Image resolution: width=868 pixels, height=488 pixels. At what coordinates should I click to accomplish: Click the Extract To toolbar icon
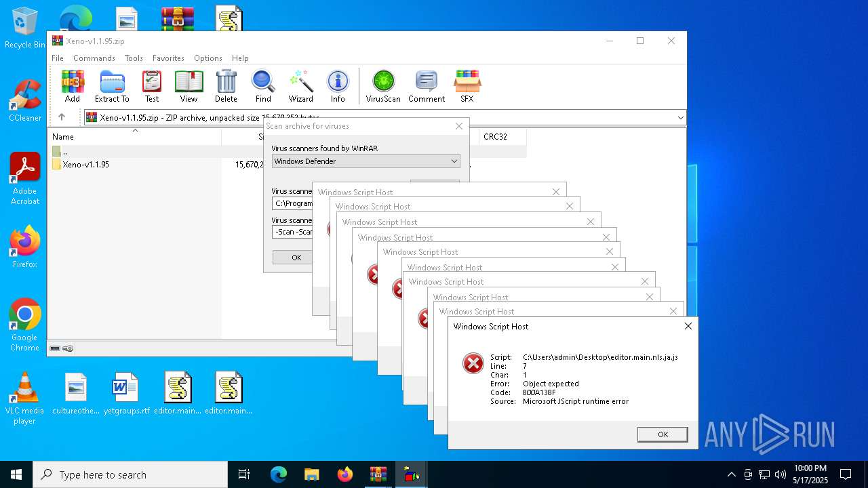112,86
